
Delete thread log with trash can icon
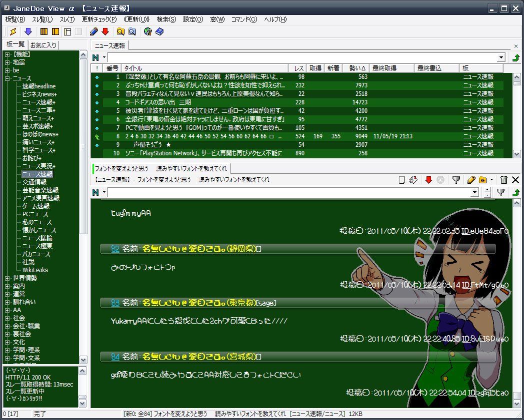point(503,180)
